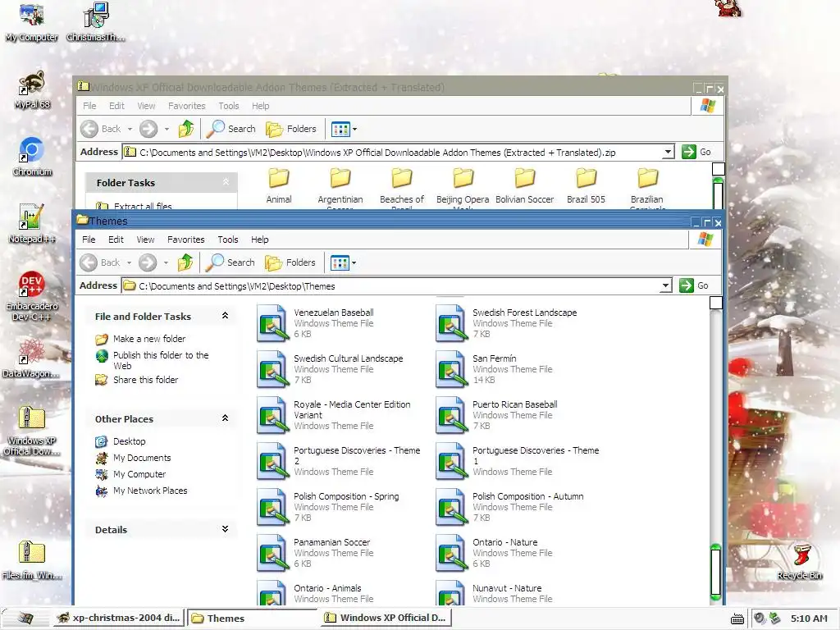The width and height of the screenshot is (840, 630).
Task: Click Forward arrow in Themes window
Action: pyautogui.click(x=148, y=262)
